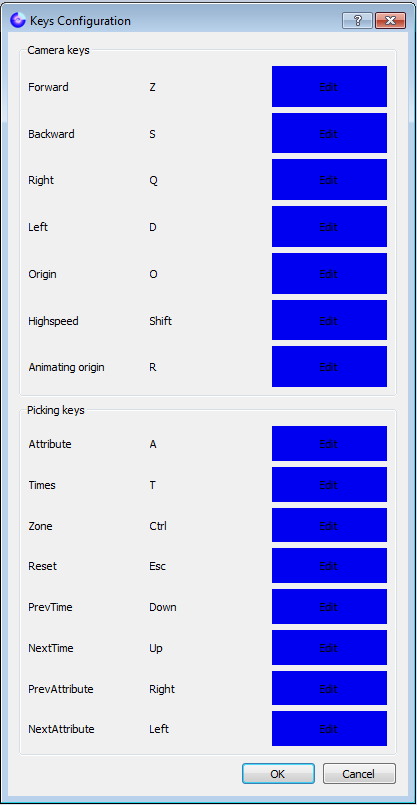The width and height of the screenshot is (417, 805).
Task: Edit the Attribute picking key
Action: [329, 444]
